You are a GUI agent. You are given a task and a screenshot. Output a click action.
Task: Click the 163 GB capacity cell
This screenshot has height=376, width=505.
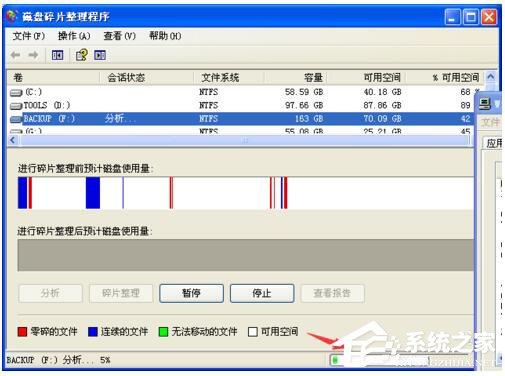pos(309,119)
